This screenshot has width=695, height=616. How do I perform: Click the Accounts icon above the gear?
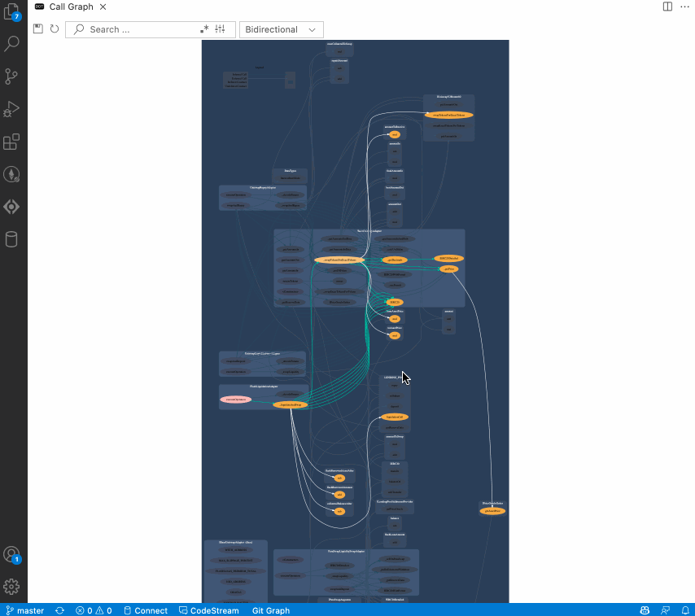(11, 555)
